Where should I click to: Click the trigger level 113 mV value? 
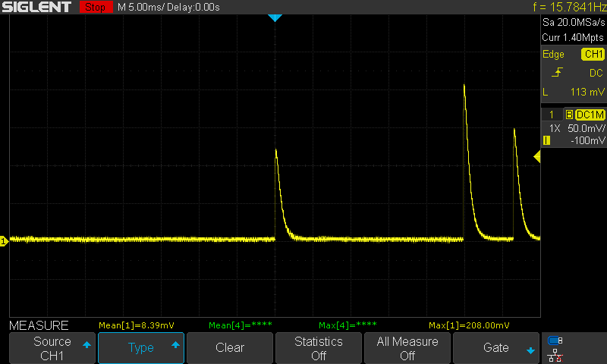pos(587,92)
